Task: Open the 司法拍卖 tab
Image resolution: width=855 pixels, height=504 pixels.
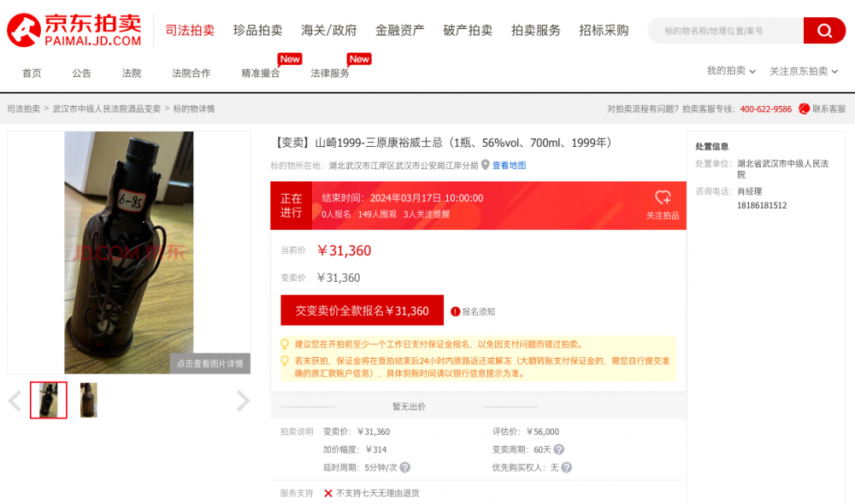Action: coord(191,31)
